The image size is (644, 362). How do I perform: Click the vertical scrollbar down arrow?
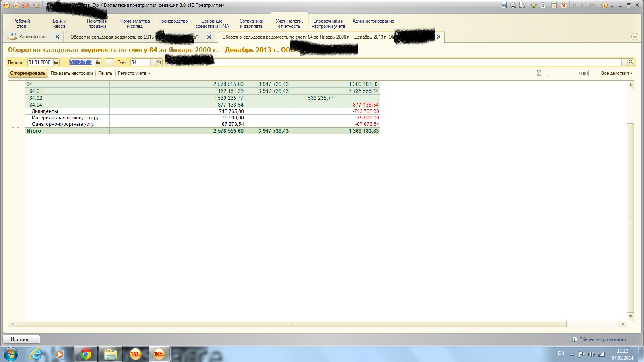click(631, 317)
